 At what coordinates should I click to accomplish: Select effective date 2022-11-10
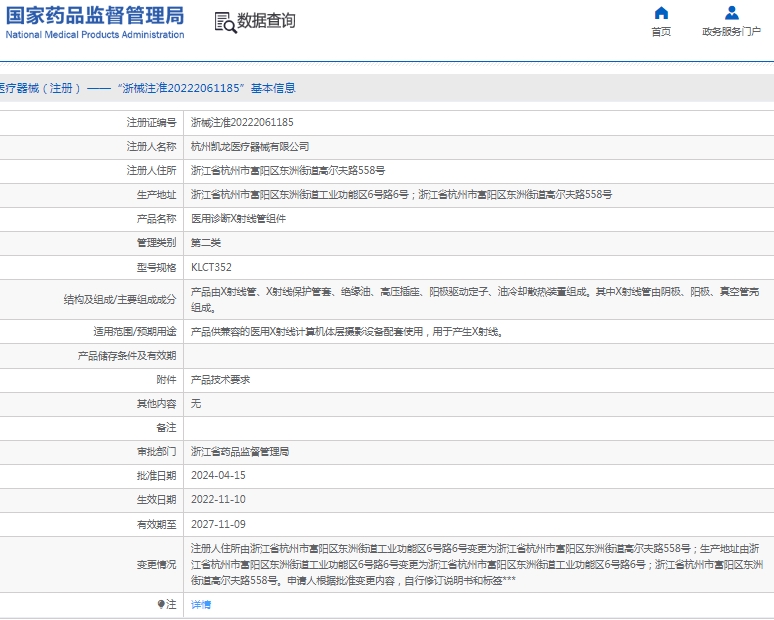(218, 500)
